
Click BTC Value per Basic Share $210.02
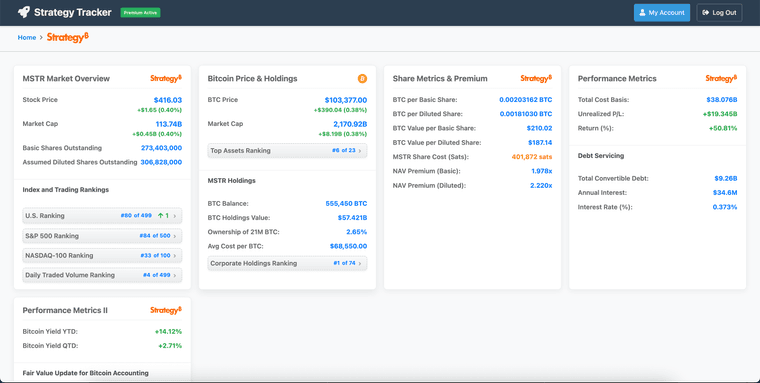(539, 128)
